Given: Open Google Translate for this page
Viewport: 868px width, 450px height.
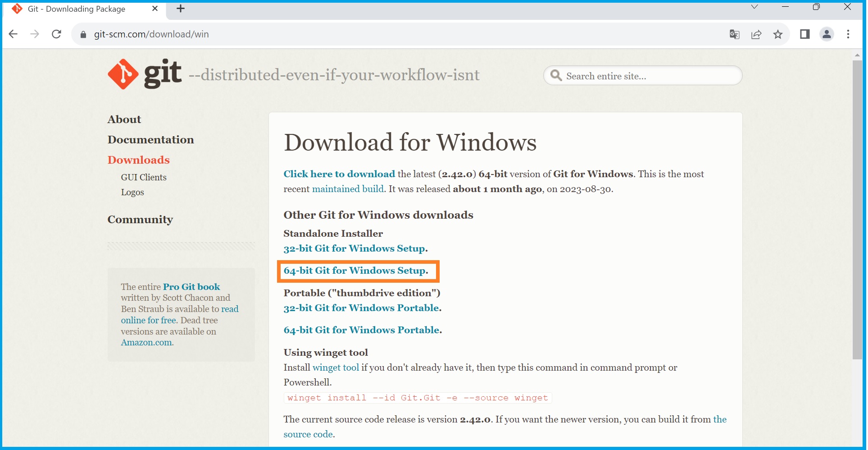Looking at the screenshot, I should (x=734, y=34).
